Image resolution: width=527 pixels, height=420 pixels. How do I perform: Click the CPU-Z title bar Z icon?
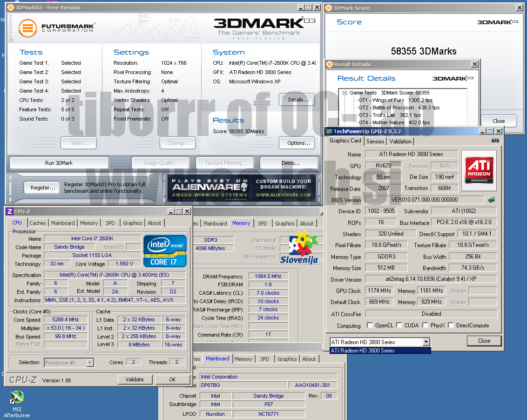tap(9, 211)
